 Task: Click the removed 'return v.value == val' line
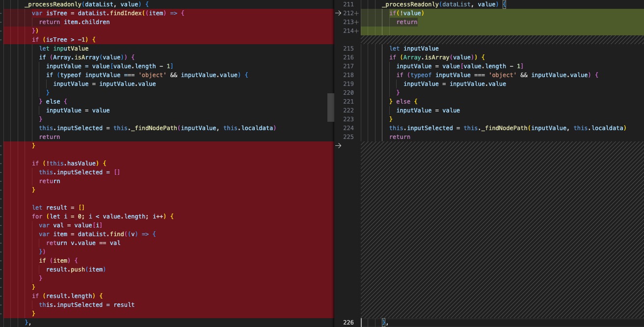[83, 243]
